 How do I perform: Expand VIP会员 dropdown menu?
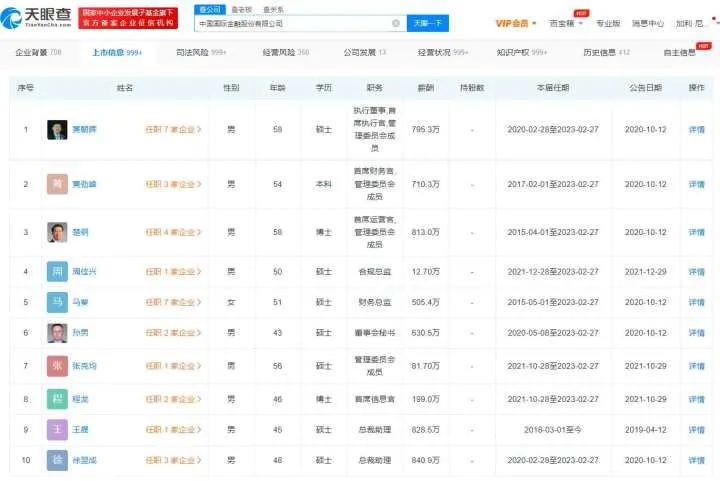point(516,23)
